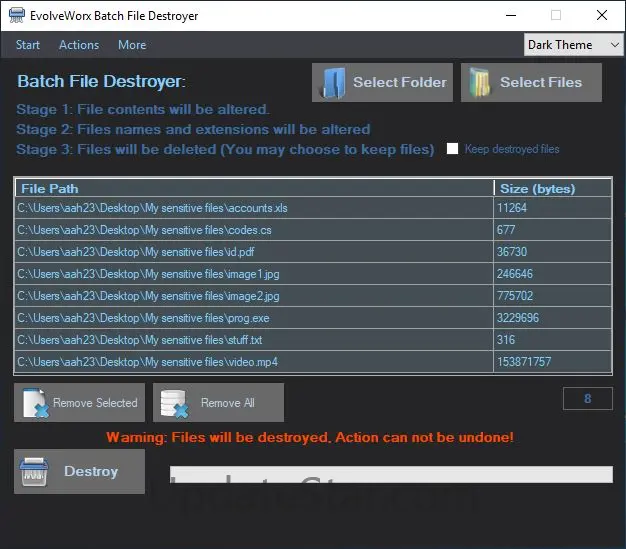
Task: Select the prog.exe file row
Action: coord(254,318)
